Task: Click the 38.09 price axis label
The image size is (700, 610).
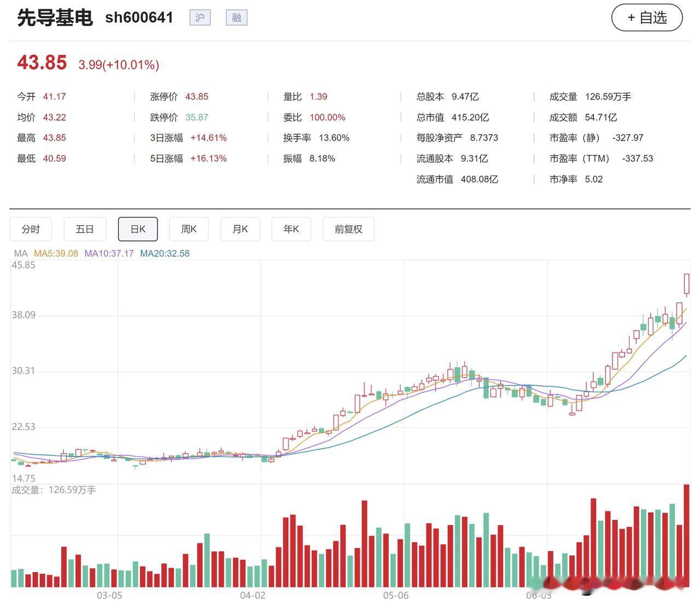Action: (x=24, y=315)
